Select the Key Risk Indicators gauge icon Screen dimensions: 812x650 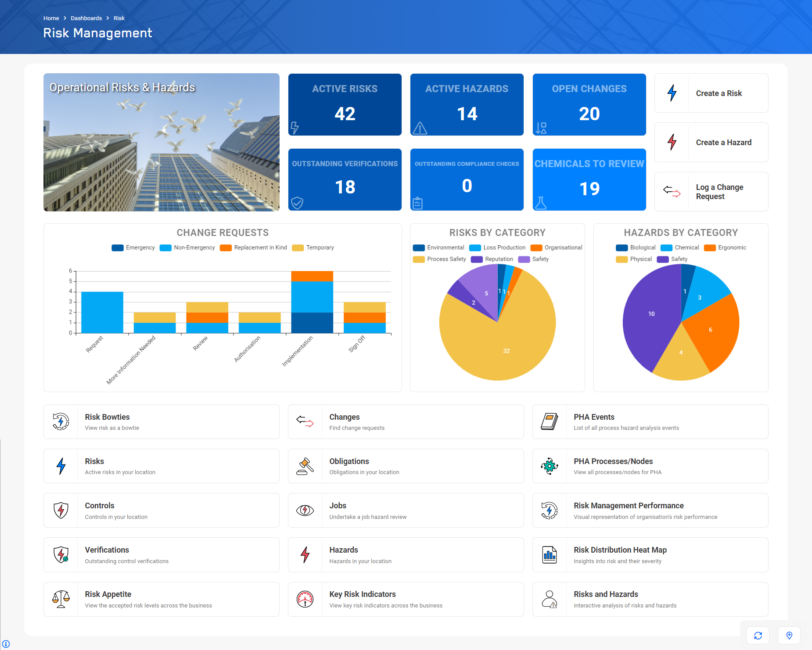tap(305, 599)
